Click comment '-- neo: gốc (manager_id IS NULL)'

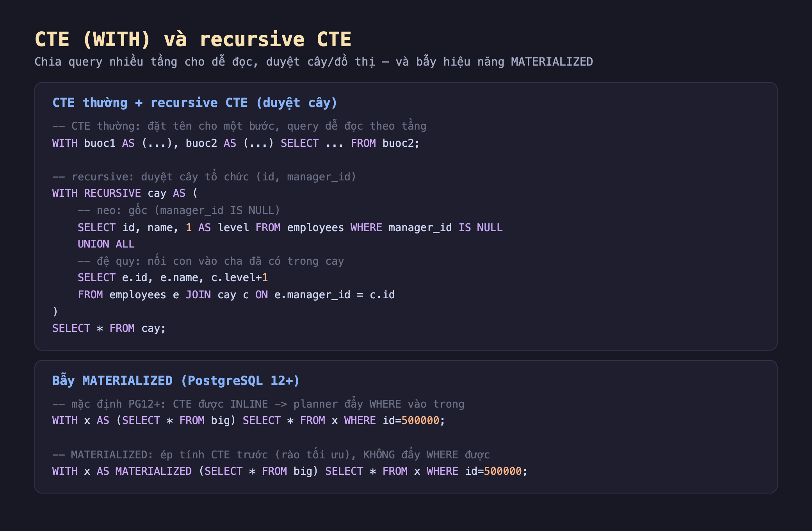179,210
